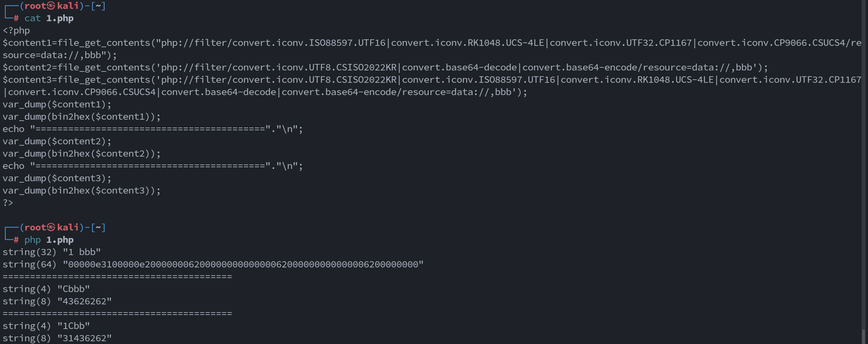868x344 pixels.
Task: Click the 'string(32) "1 bbb"' output line
Action: tap(52, 252)
